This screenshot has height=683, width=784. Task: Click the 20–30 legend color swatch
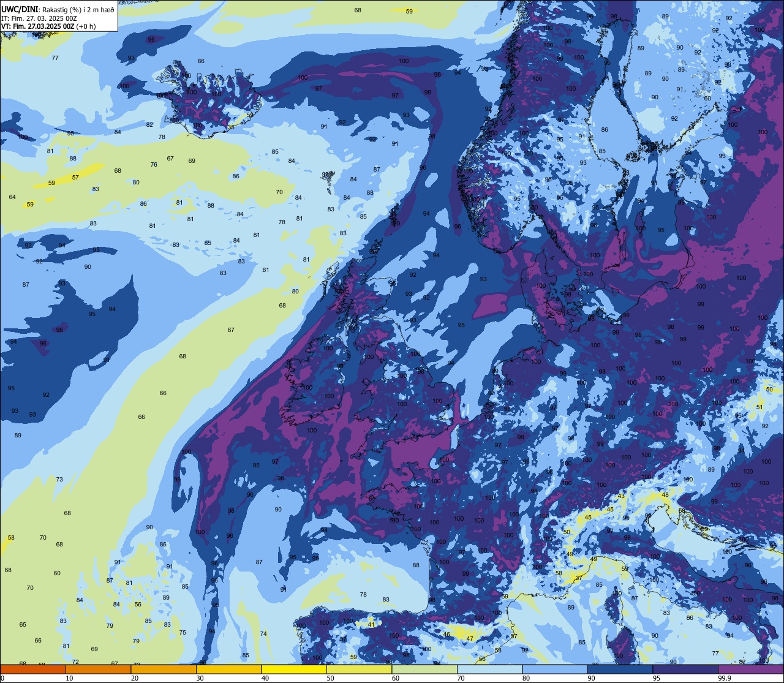coord(164,669)
